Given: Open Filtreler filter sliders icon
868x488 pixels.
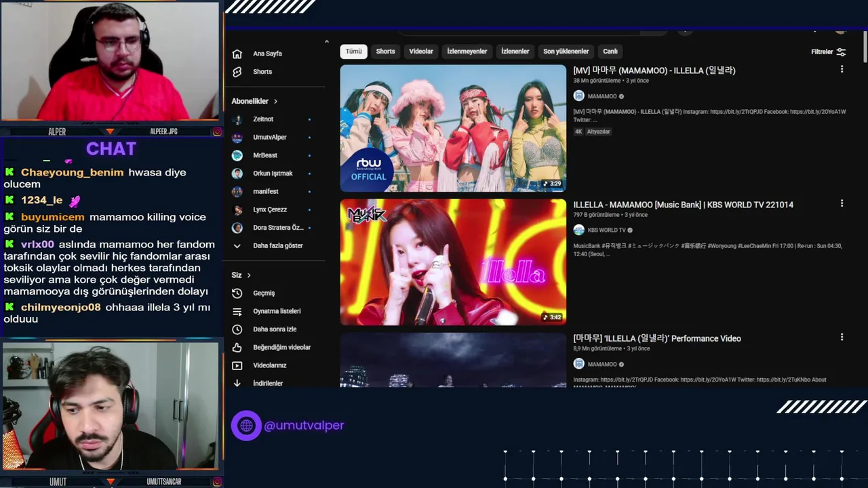Looking at the screenshot, I should click(841, 52).
